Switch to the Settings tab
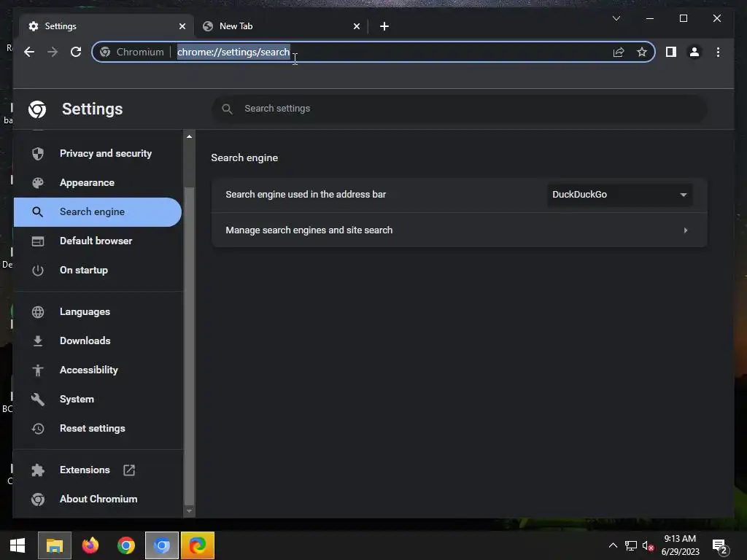Viewport: 747px width, 560px height. point(107,26)
